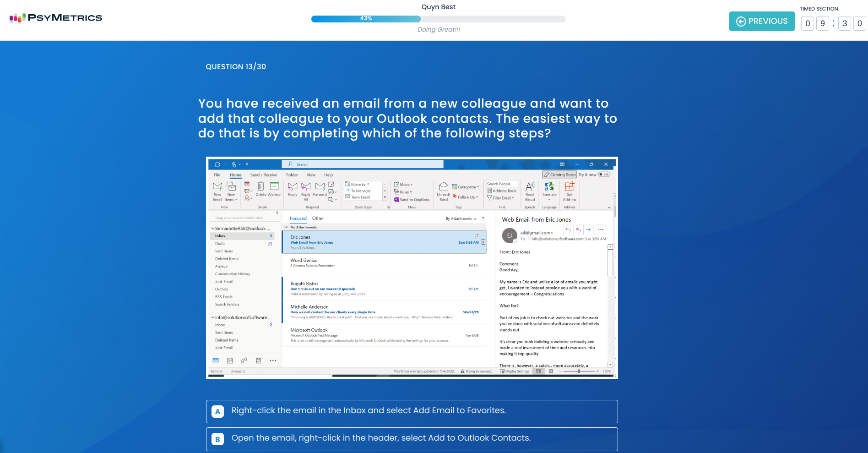The image size is (868, 453).
Task: Switch to the Send / Receive tab
Action: point(264,175)
